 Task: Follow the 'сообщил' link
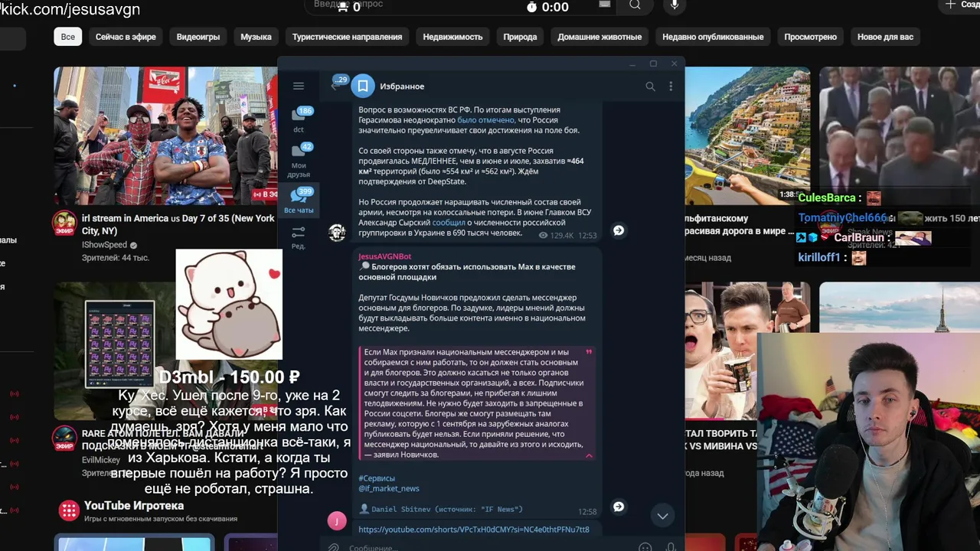point(449,223)
